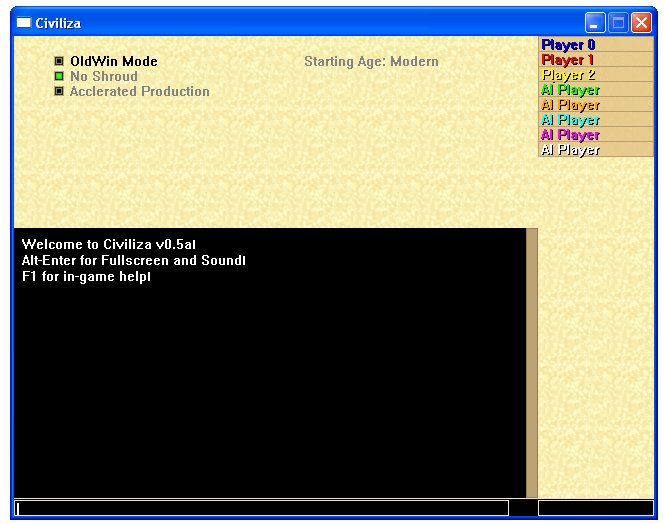664x524 pixels.
Task: Choose the yellow Player 2 slot
Action: pos(595,75)
